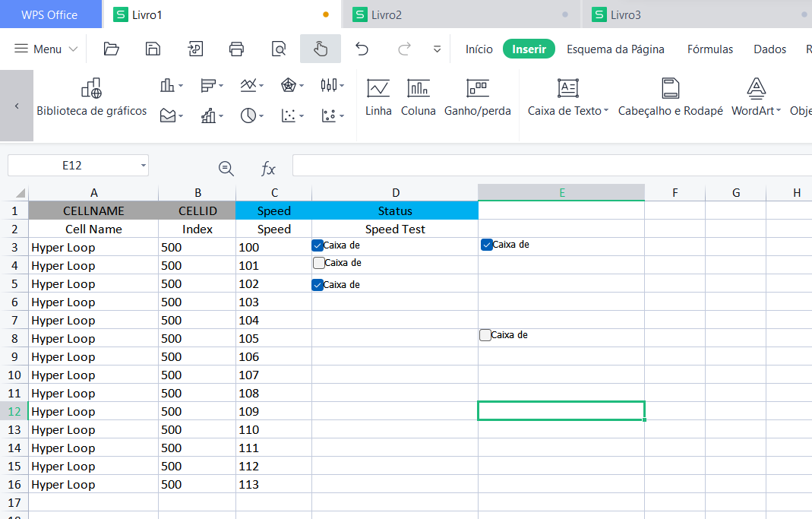Open the Menu button

click(x=46, y=49)
